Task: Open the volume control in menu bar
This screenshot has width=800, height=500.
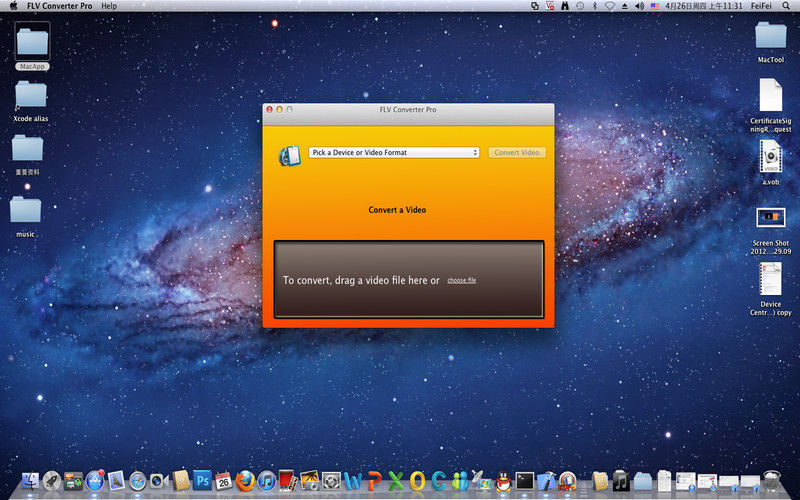Action: (639, 6)
